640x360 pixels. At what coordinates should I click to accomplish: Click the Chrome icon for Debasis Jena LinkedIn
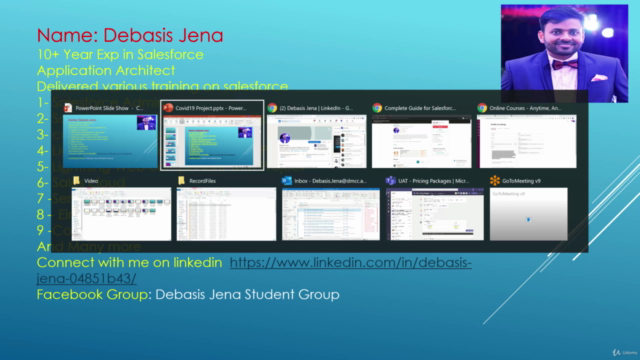click(x=272, y=108)
